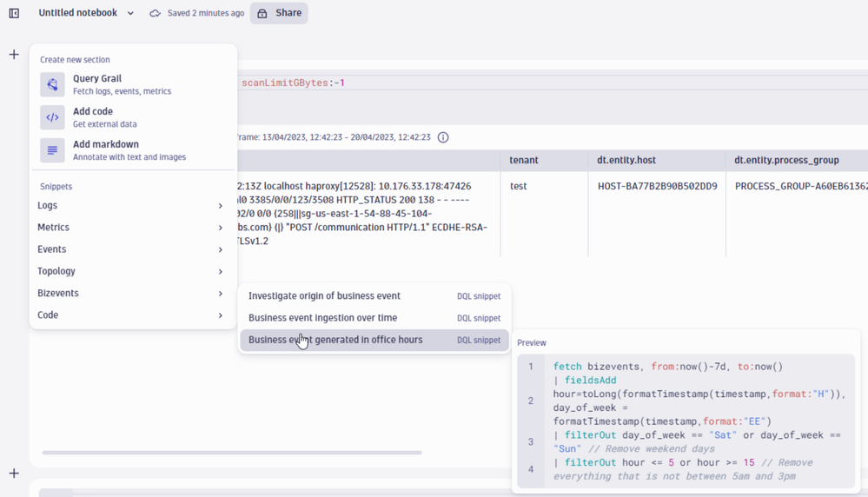
Task: Click the bottom add section plus icon
Action: point(14,474)
